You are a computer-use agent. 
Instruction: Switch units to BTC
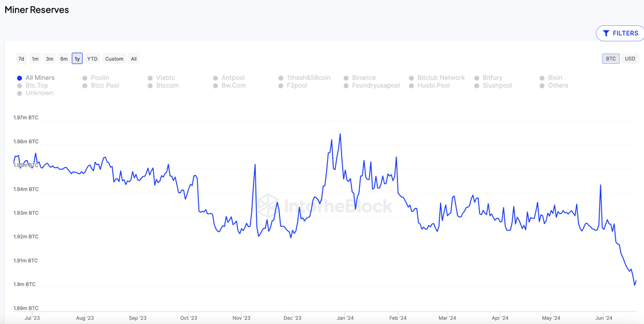pyautogui.click(x=611, y=59)
